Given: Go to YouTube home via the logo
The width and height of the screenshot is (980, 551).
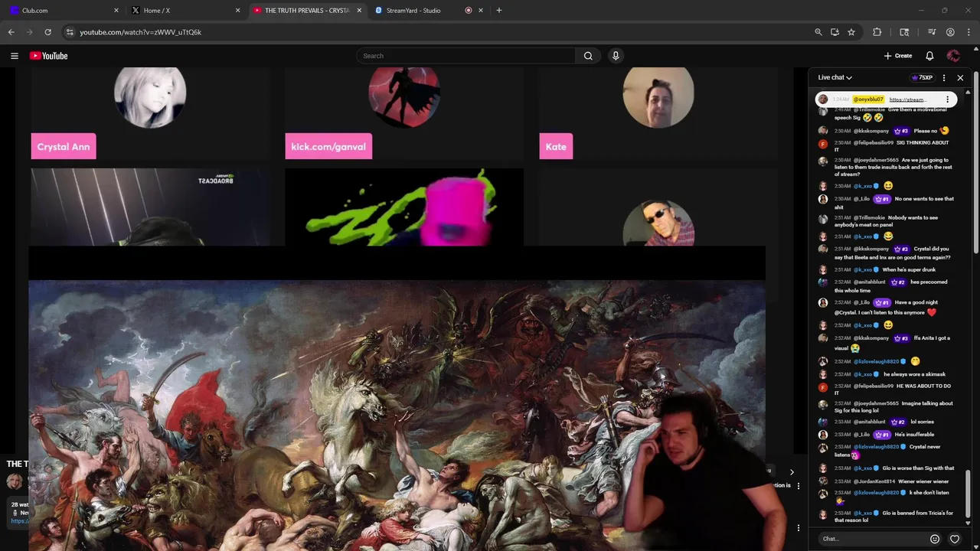Looking at the screenshot, I should pyautogui.click(x=49, y=56).
